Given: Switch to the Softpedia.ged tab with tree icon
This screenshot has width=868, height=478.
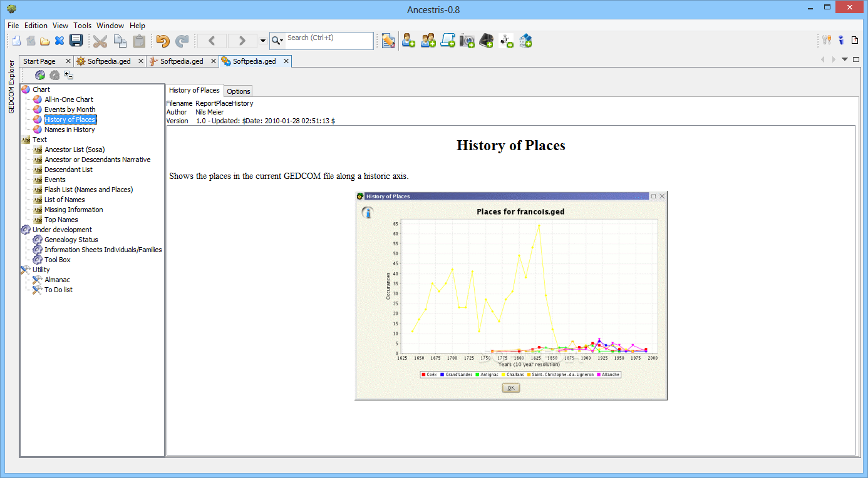Looking at the screenshot, I should (182, 61).
